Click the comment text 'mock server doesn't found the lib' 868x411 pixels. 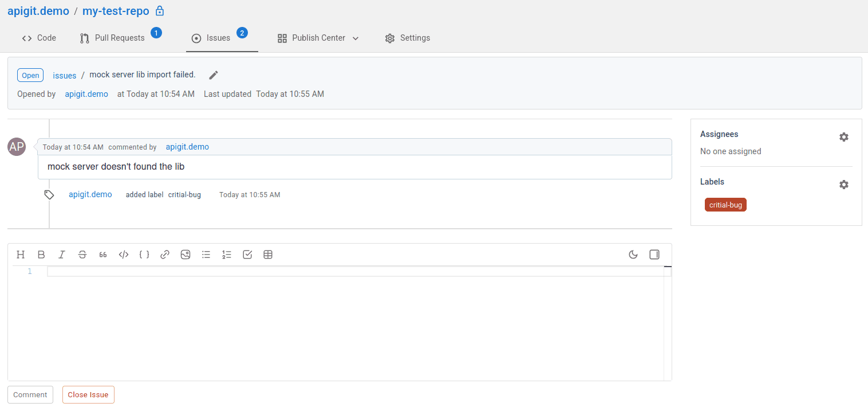(116, 167)
